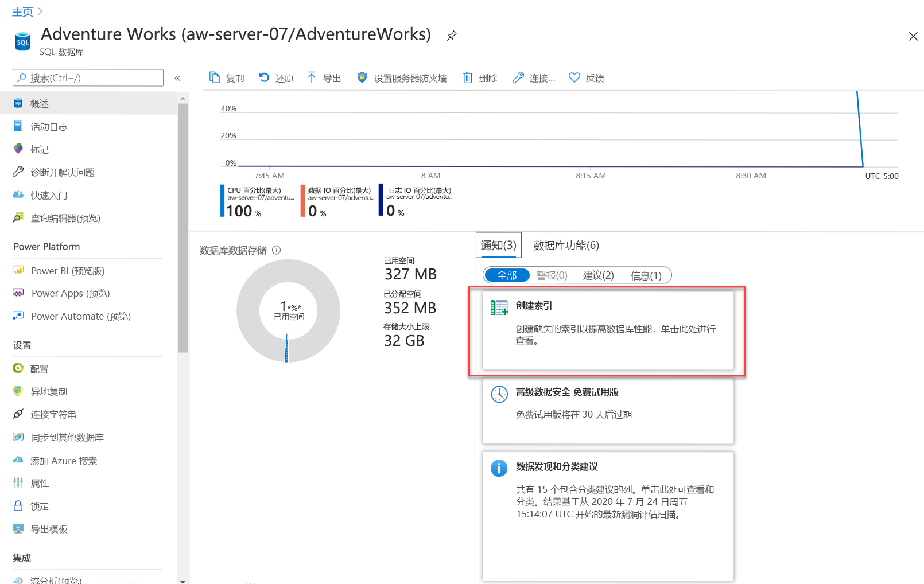Click the clock icon on 高级数据安全 card
Image resolution: width=924 pixels, height=584 pixels.
499,394
